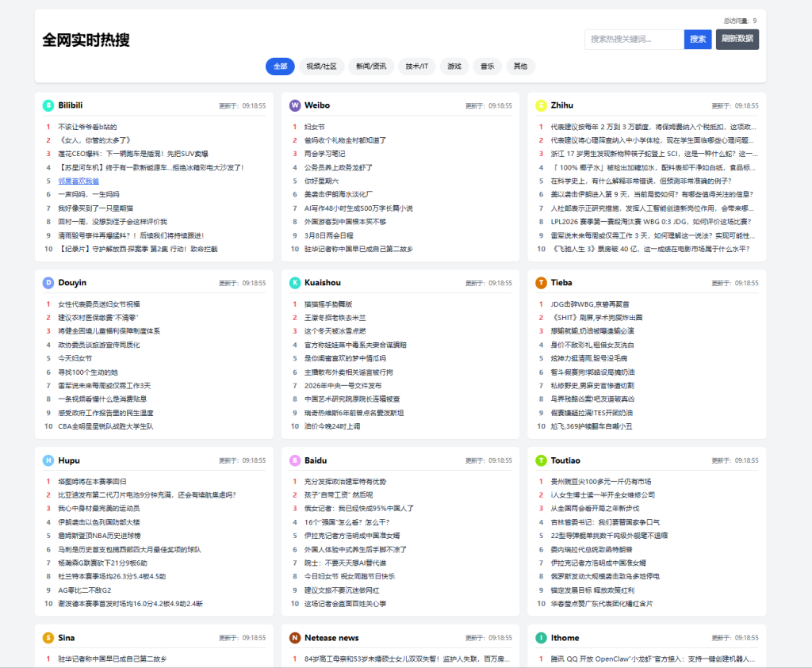The height and width of the screenshot is (668, 812).
Task: Click the 刷新数据 refresh button
Action: (x=737, y=39)
